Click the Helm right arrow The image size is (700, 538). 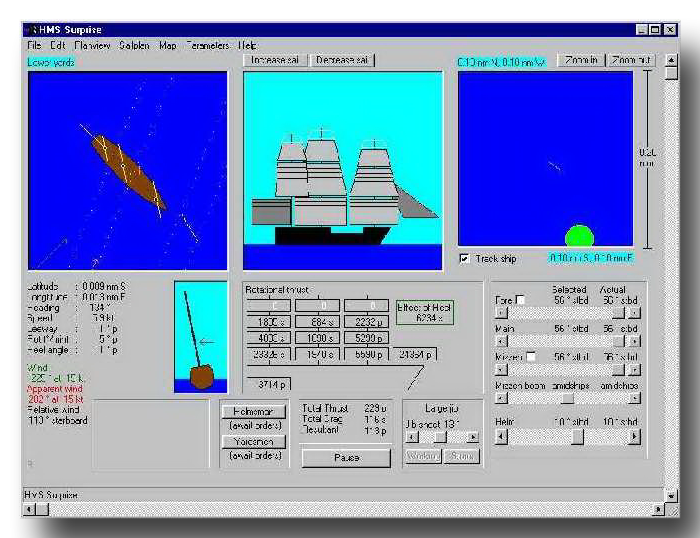tap(634, 436)
